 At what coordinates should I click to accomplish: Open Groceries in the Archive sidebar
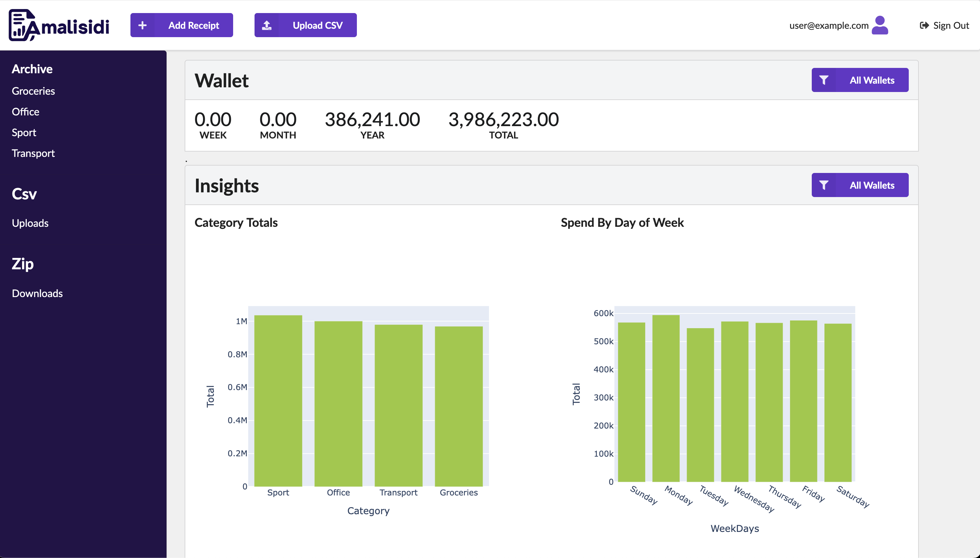pyautogui.click(x=33, y=91)
